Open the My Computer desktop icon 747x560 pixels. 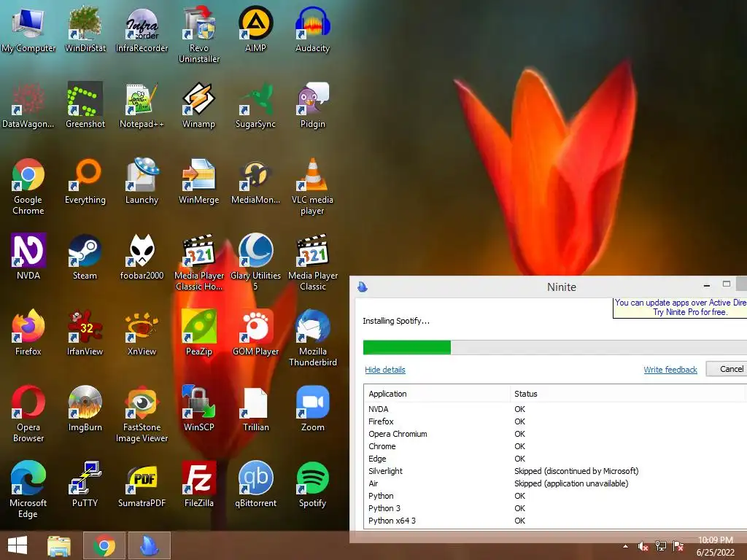click(28, 29)
